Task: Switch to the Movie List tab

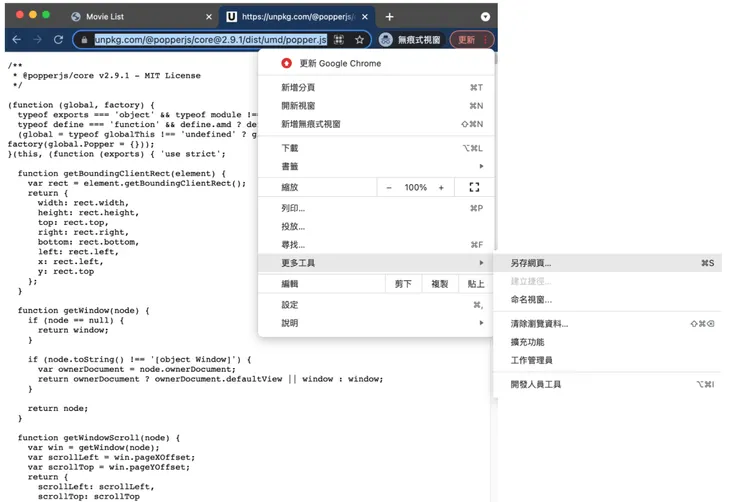Action: 142,17
